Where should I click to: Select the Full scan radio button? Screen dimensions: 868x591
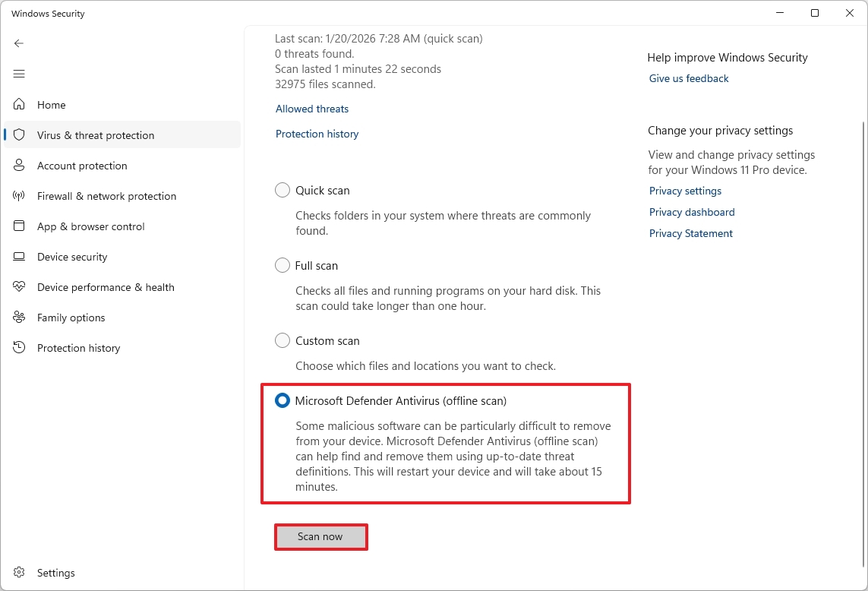(x=282, y=265)
